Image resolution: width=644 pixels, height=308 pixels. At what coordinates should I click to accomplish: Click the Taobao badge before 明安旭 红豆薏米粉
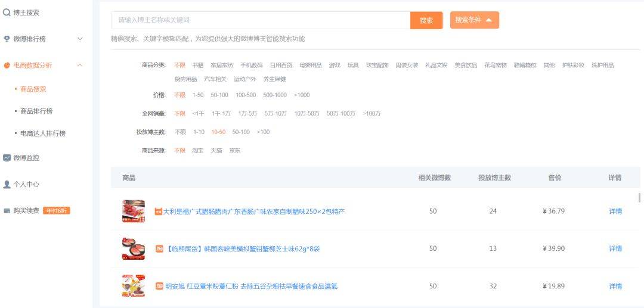point(159,287)
